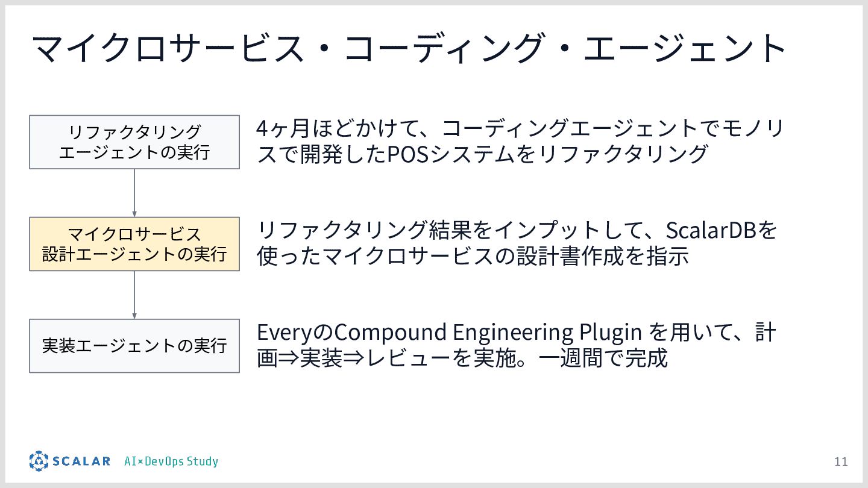Click the line starting with 4ヶ月ほどかけて
This screenshot has width=868, height=488.
(520, 128)
